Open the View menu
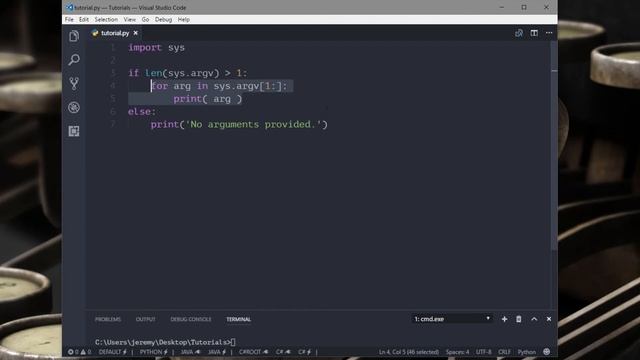Image resolution: width=640 pixels, height=360 pixels. 130,20
